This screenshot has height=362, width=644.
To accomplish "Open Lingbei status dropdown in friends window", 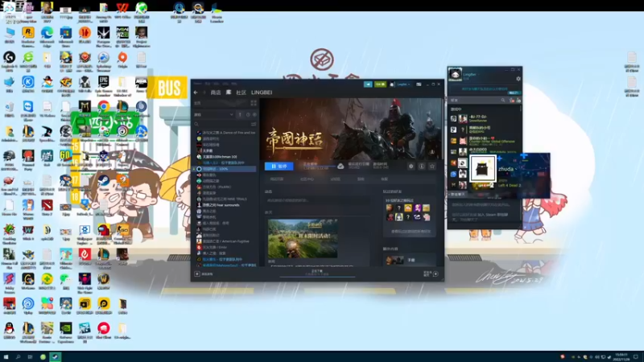I will tap(472, 75).
